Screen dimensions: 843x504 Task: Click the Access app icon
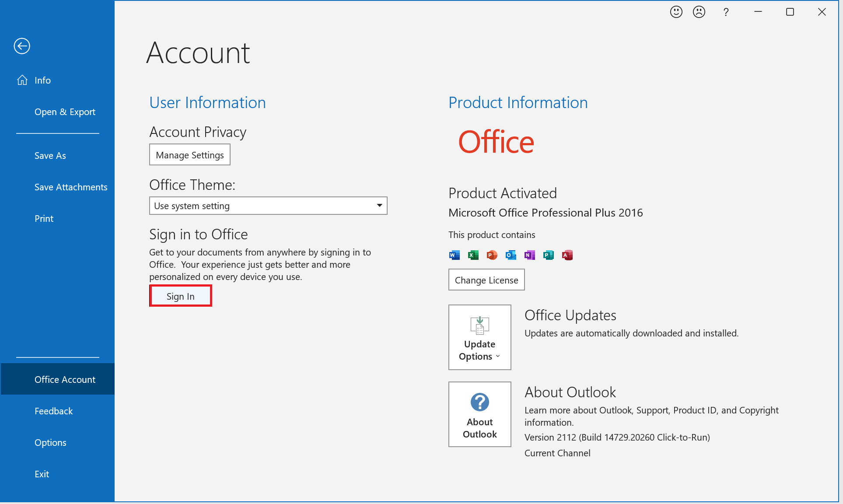[567, 255]
